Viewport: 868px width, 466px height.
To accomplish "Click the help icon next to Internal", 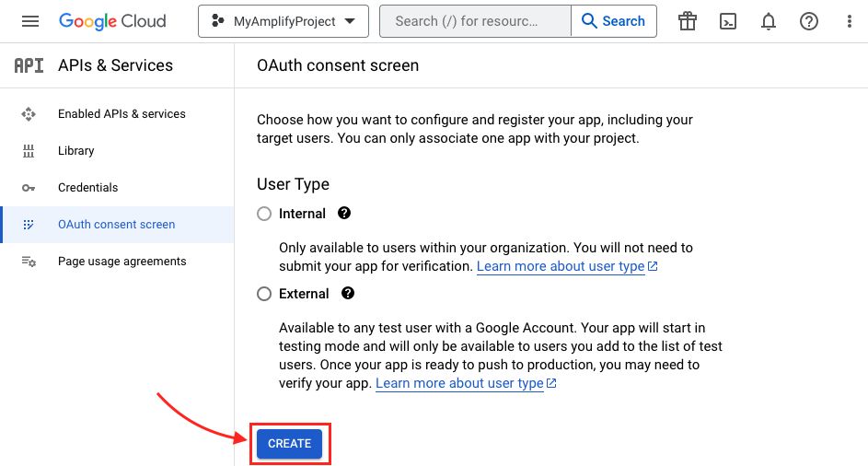I will click(x=344, y=213).
